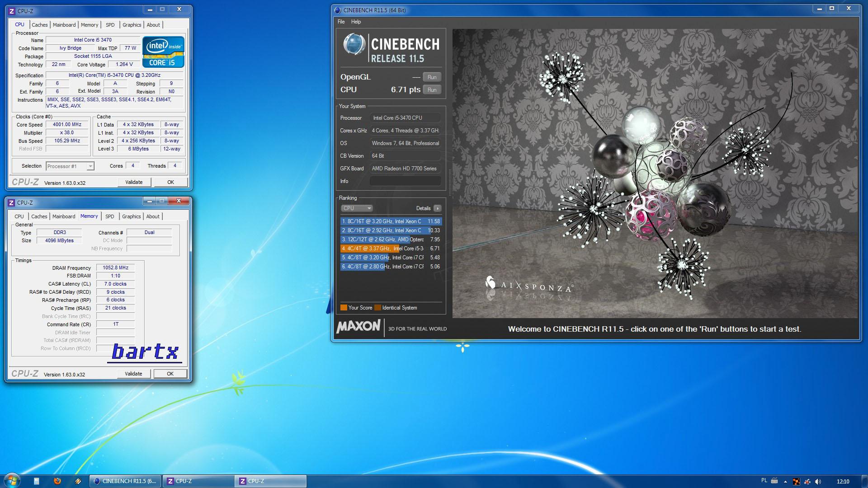Click OK in the top CPU-Z window

170,182
